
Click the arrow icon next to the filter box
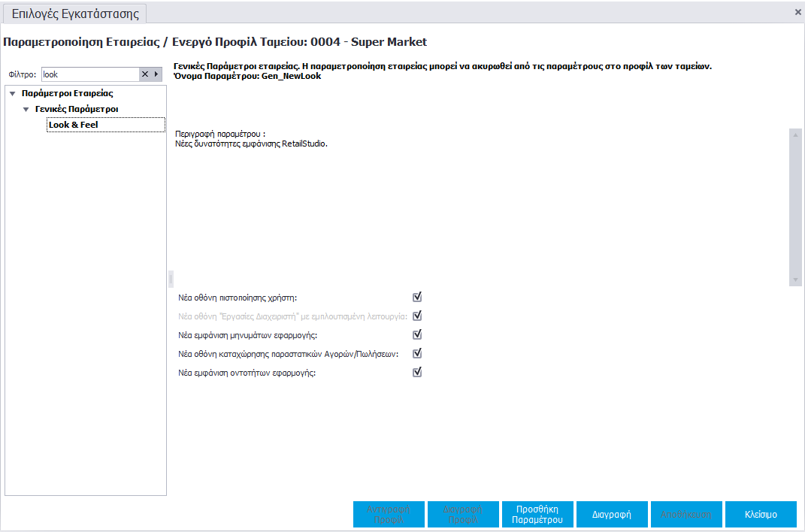tap(156, 74)
